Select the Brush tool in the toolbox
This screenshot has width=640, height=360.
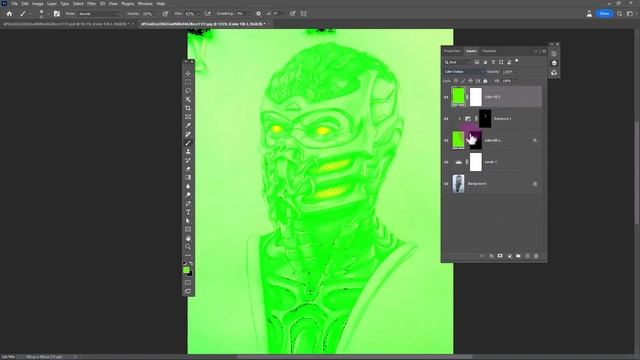pyautogui.click(x=188, y=143)
